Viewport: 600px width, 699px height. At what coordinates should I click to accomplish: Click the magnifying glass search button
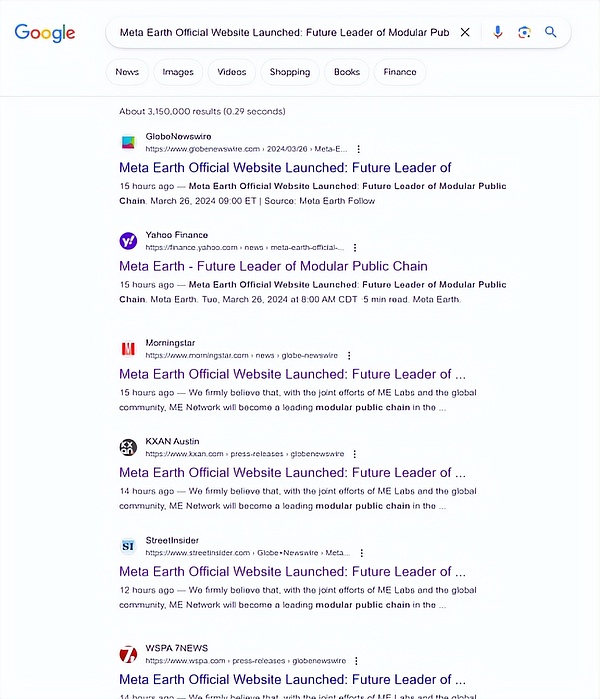tap(550, 32)
